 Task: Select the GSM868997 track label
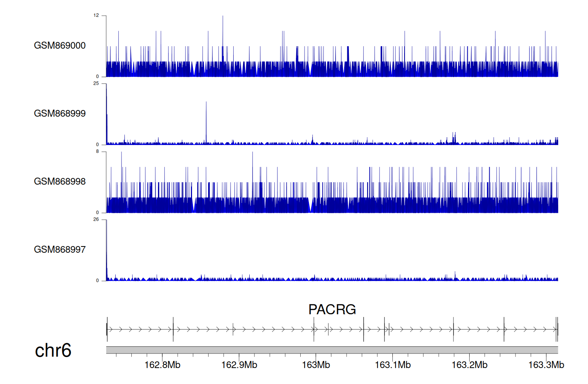pyautogui.click(x=60, y=250)
